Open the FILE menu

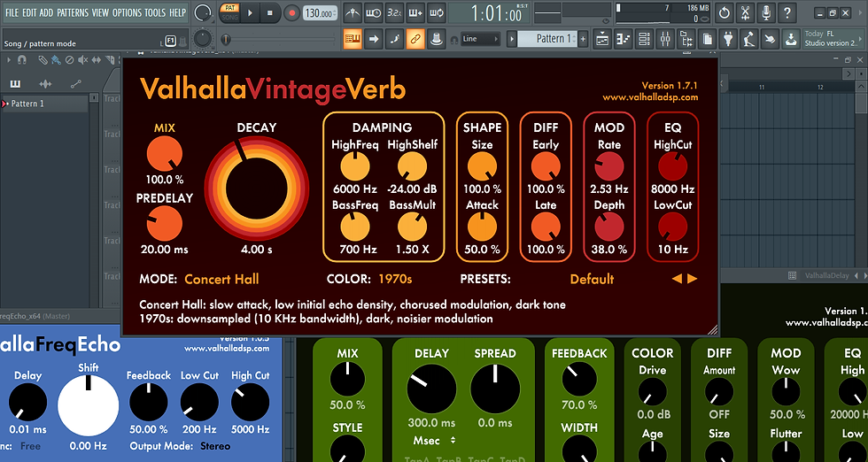[12, 12]
